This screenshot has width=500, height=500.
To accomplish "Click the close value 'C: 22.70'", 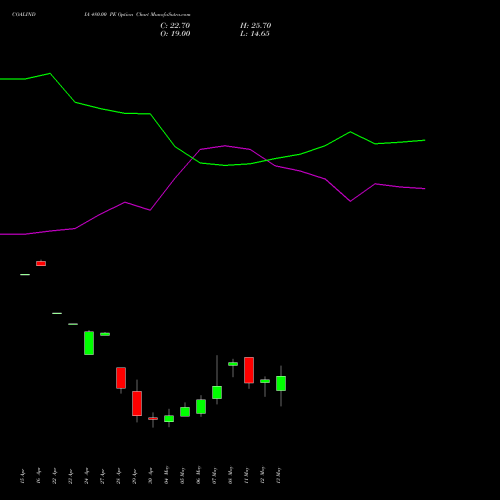I will (x=175, y=26).
